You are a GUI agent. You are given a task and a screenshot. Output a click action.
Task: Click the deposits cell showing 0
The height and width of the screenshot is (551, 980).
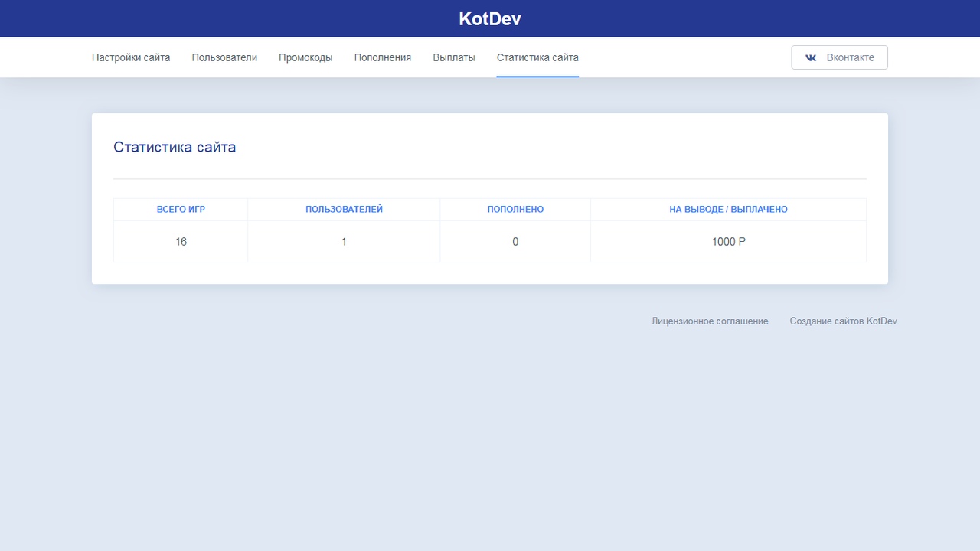(x=515, y=242)
